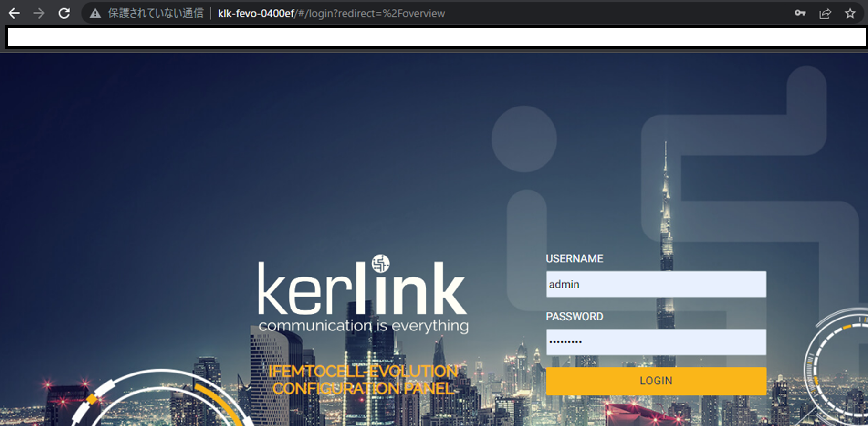Click the not-secure warning triangle icon
This screenshot has height=426, width=868.
point(95,13)
